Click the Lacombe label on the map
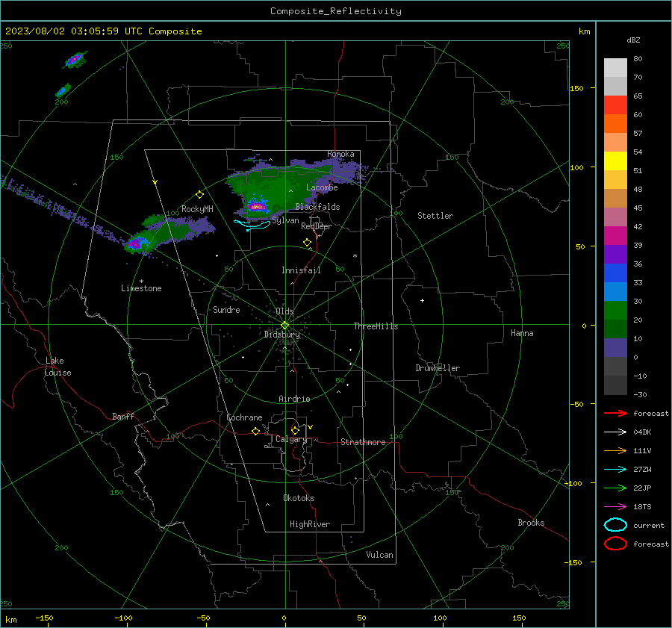This screenshot has width=672, height=628. (x=322, y=187)
